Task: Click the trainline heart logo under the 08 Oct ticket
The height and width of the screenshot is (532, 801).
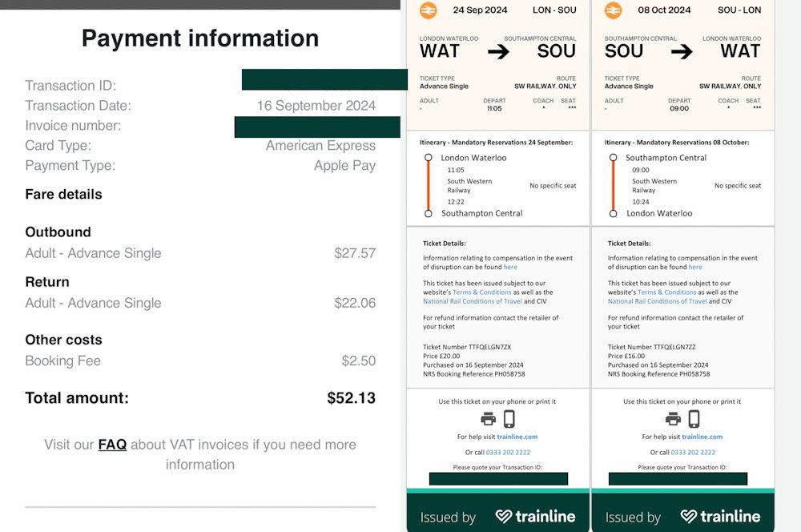Action: 689,517
